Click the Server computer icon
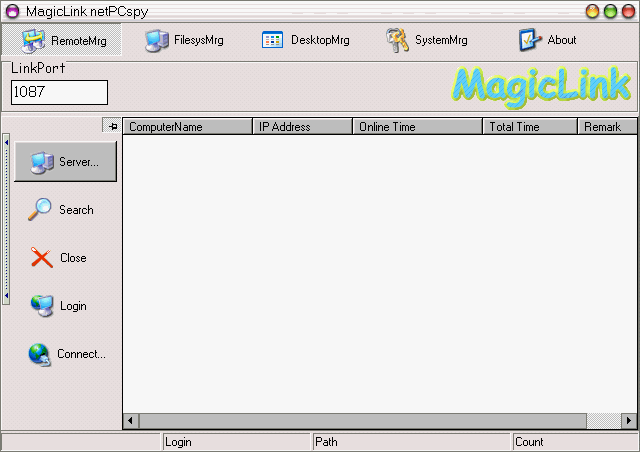Image resolution: width=640 pixels, height=452 pixels. (x=41, y=162)
